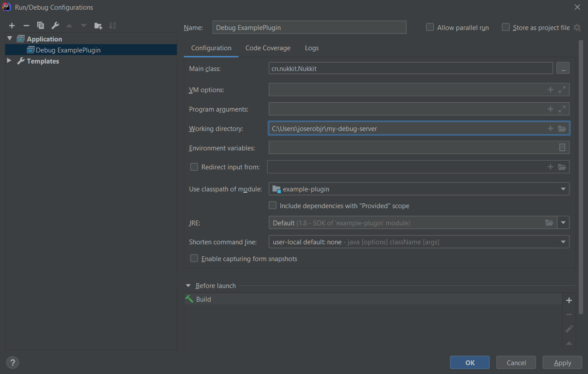Screen dimensions: 588x374
Task: Click the Sort Configurations alphabetically icon
Action: click(112, 26)
